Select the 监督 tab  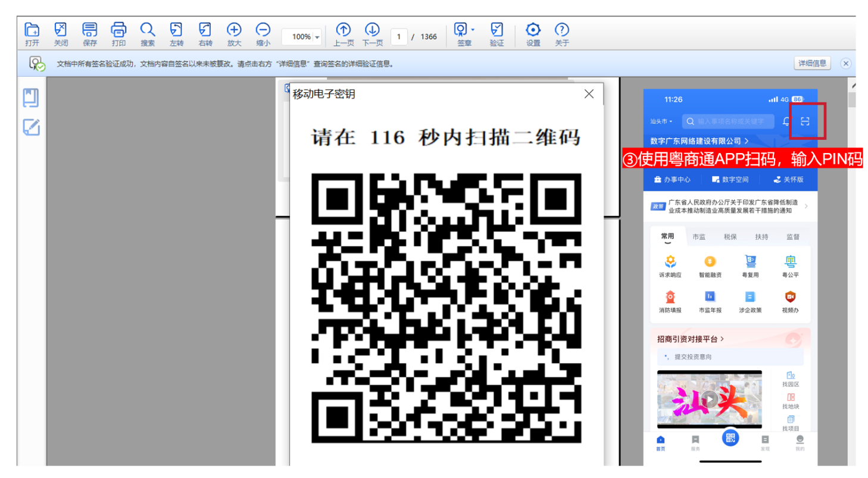click(x=793, y=237)
